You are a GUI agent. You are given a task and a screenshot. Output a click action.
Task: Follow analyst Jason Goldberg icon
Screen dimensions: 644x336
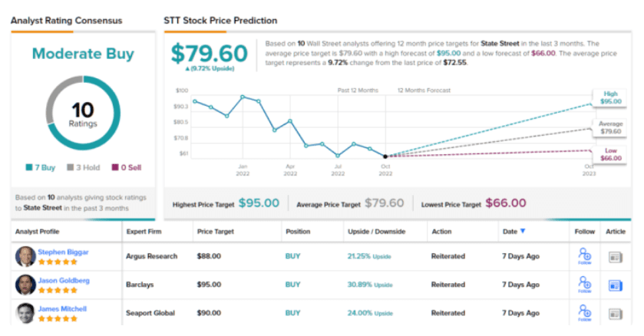point(584,285)
